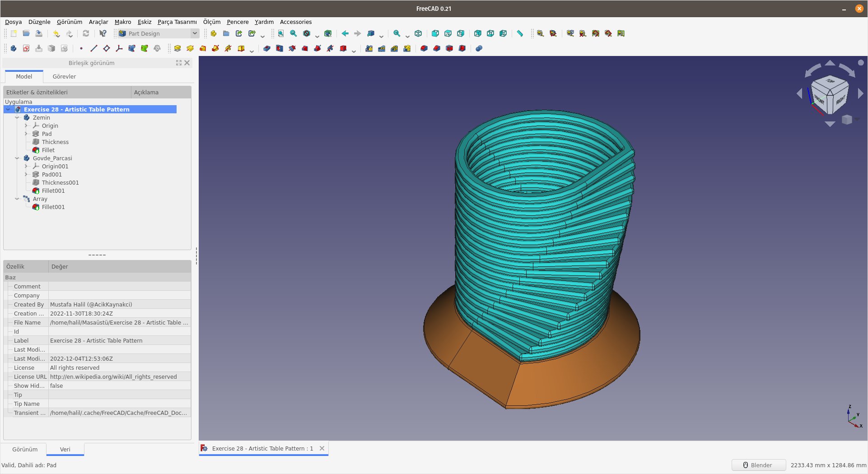Create a new document via toolbar icon
This screenshot has width=868, height=474.
[14, 33]
